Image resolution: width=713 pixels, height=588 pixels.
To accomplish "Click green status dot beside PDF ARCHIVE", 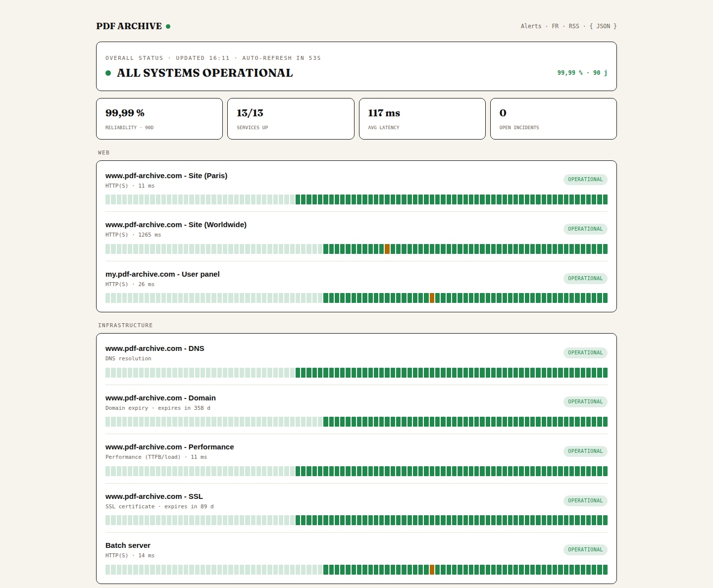I will click(168, 27).
